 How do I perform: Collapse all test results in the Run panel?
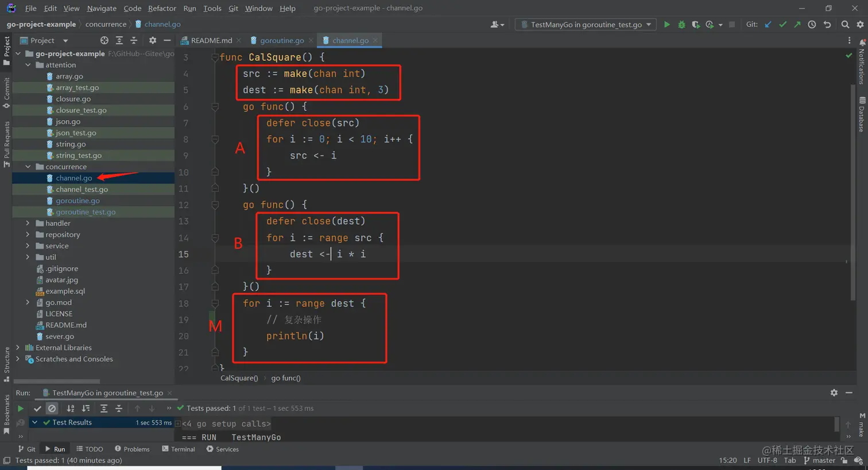[x=119, y=409]
